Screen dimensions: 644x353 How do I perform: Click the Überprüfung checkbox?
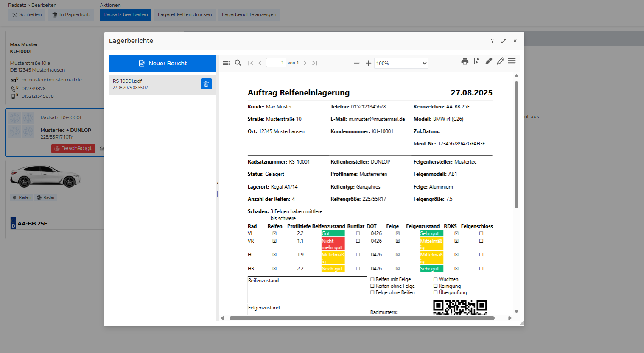coord(435,292)
